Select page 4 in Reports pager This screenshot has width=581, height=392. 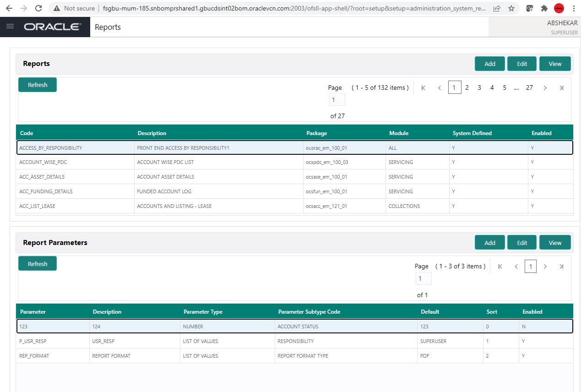[492, 87]
